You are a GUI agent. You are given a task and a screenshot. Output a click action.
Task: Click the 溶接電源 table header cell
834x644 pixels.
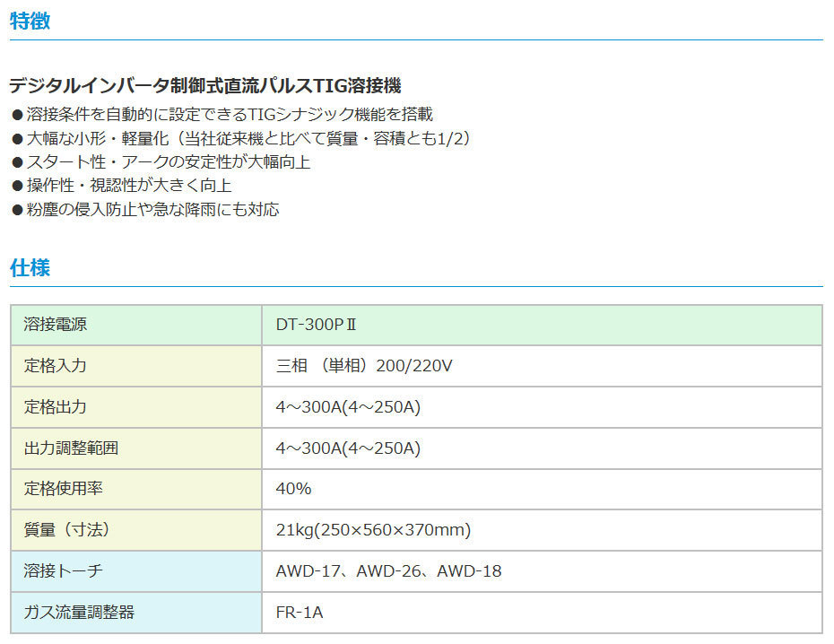click(136, 325)
